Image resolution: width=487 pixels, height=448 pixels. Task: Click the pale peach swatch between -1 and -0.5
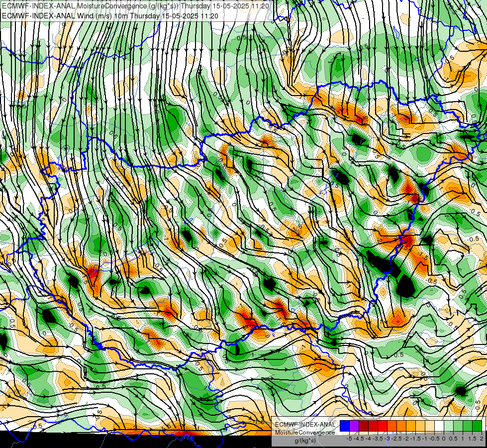430,426
